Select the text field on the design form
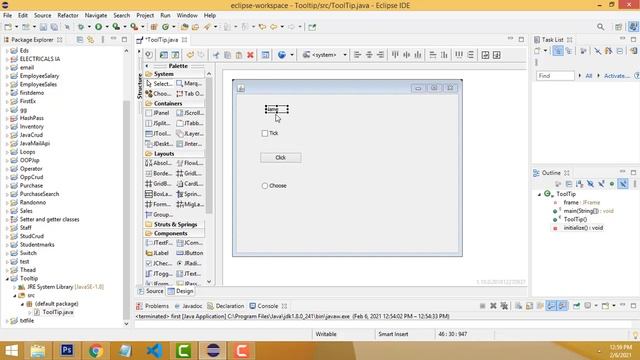The image size is (640, 360). (x=276, y=109)
